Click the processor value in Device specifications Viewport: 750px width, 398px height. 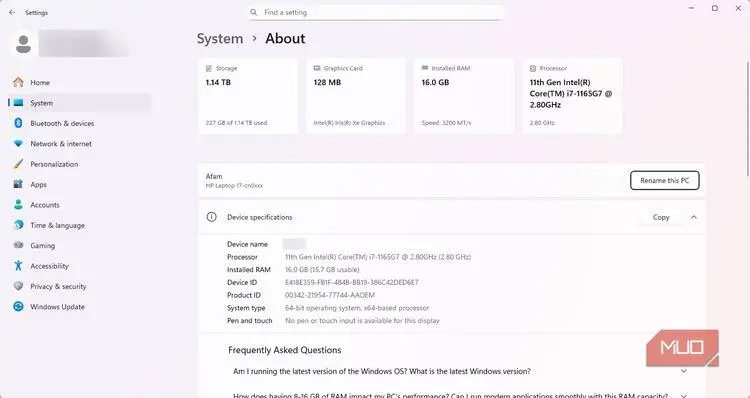tap(378, 257)
